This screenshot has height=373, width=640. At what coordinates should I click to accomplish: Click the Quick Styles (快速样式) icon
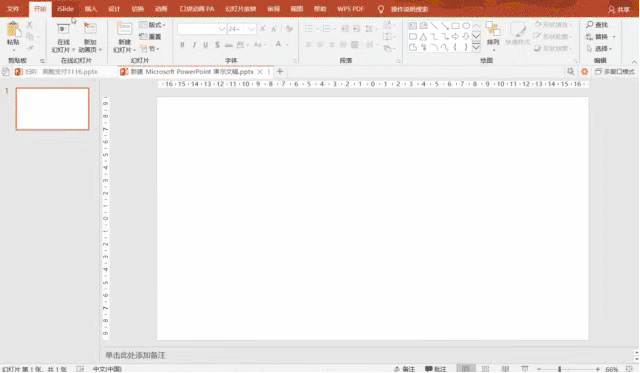pos(518,30)
